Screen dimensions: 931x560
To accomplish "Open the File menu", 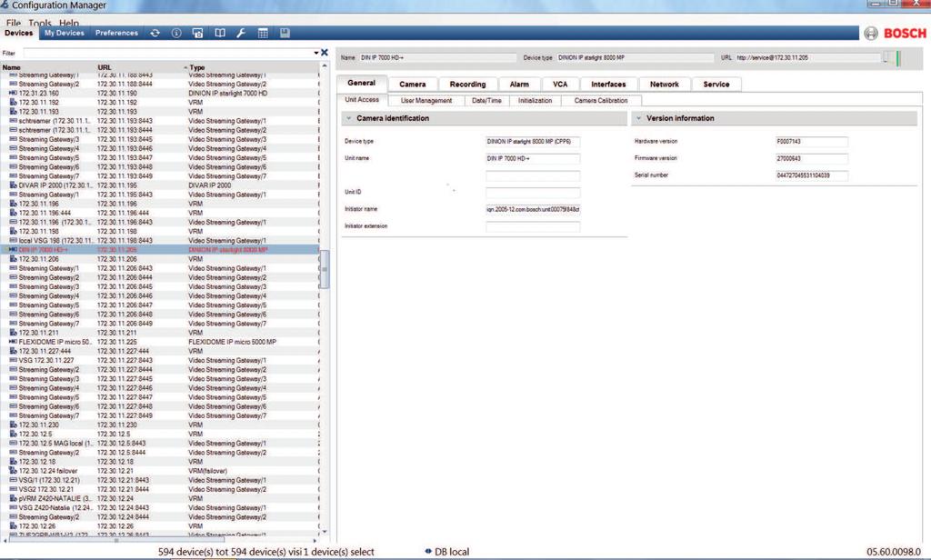I will 13,23.
